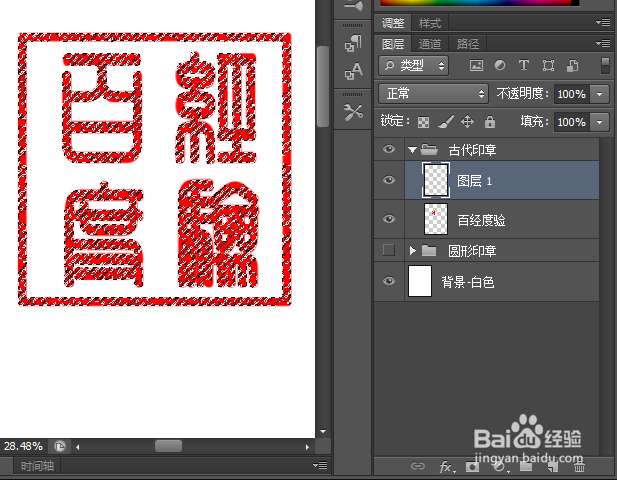Open the Paragraph Styles panel icon

353,43
